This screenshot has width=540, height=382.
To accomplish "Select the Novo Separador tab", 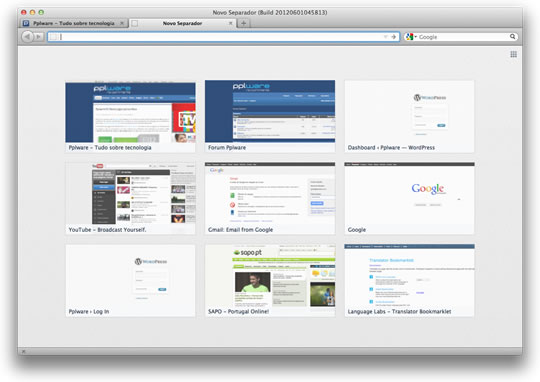I will 183,23.
